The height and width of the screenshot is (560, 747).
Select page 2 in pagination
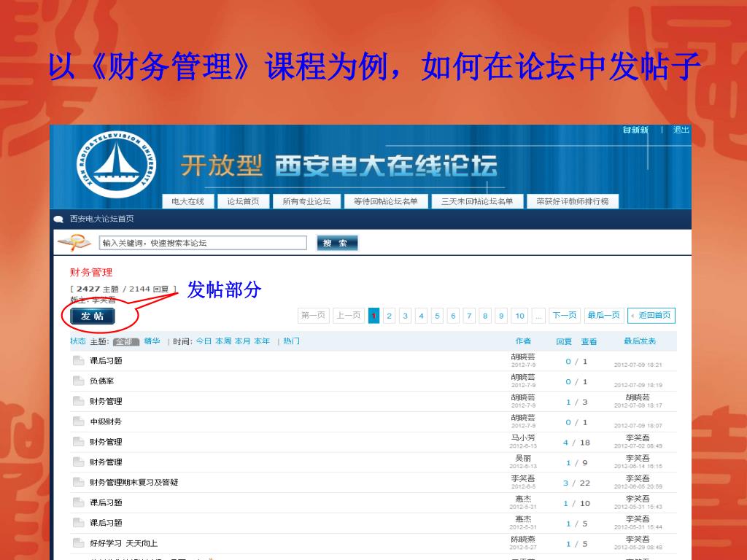(x=390, y=316)
